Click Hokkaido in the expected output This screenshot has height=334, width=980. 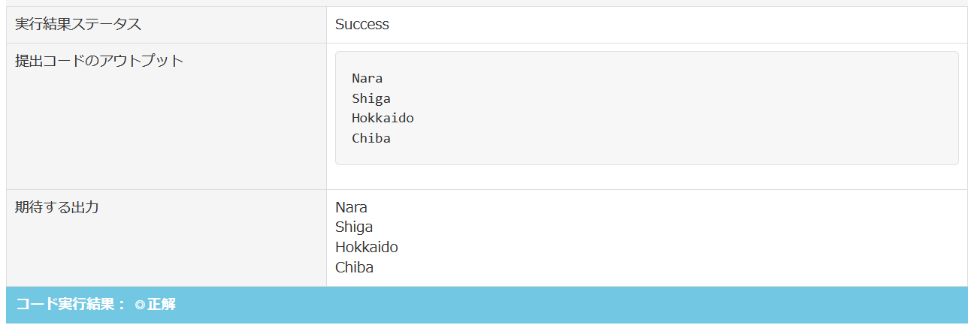[367, 247]
